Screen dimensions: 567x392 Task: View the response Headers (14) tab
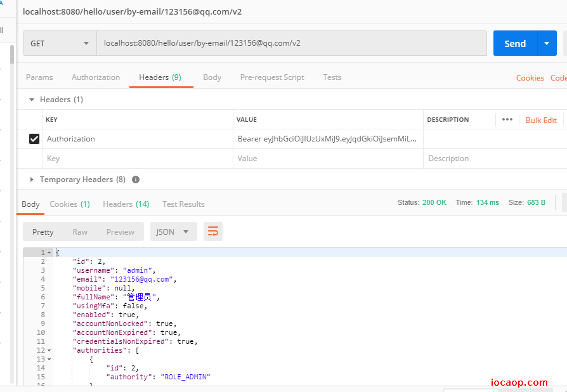pos(126,204)
